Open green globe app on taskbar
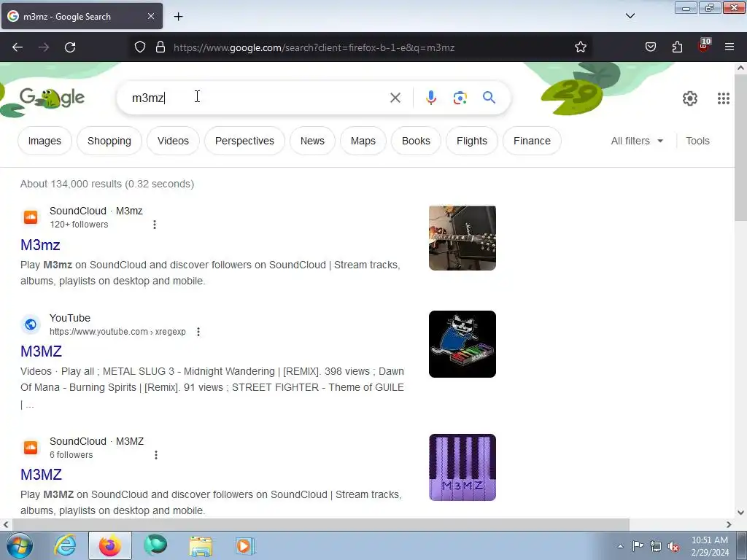Image resolution: width=747 pixels, height=560 pixels. click(155, 545)
